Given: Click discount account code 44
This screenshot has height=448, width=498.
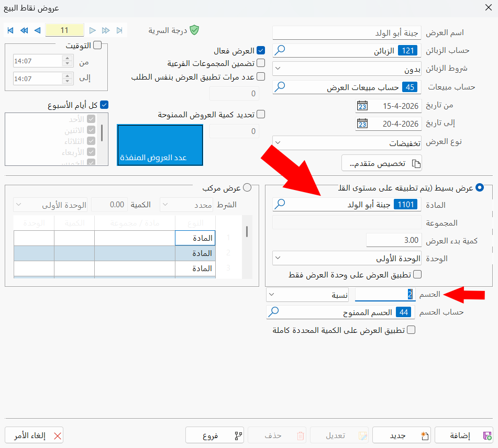Looking at the screenshot, I should 403,312.
